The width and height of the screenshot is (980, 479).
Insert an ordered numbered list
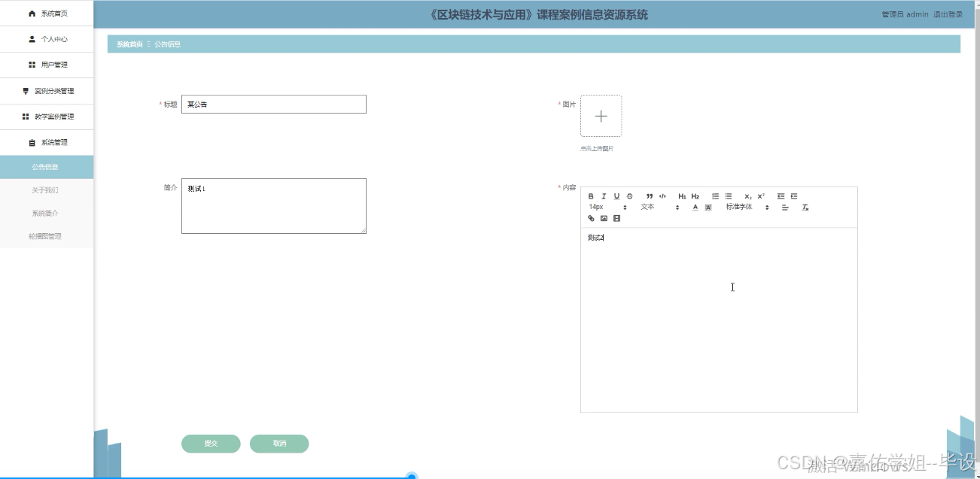click(716, 196)
